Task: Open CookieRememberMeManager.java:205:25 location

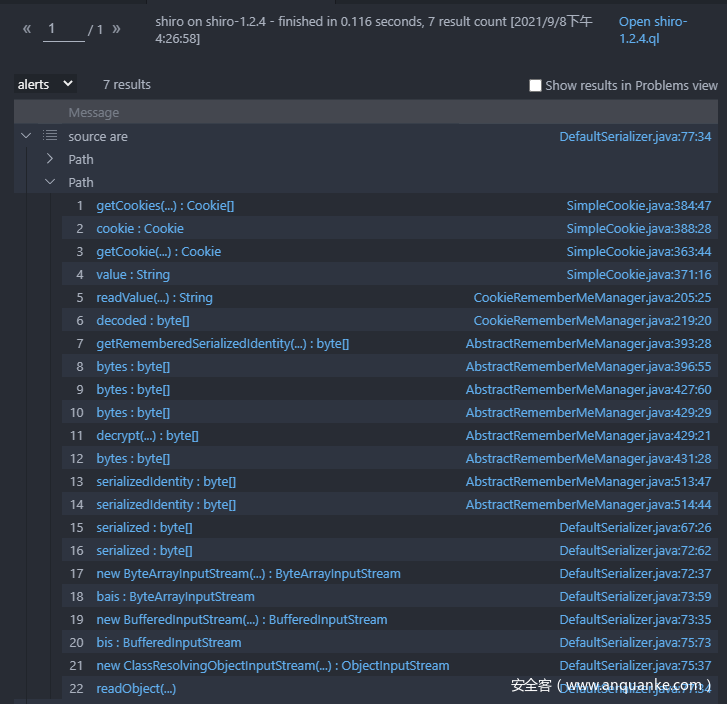Action: coord(592,298)
